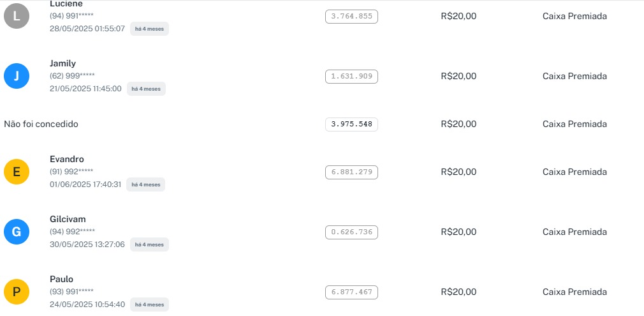Click the ticket number 3.975.548

pos(351,124)
